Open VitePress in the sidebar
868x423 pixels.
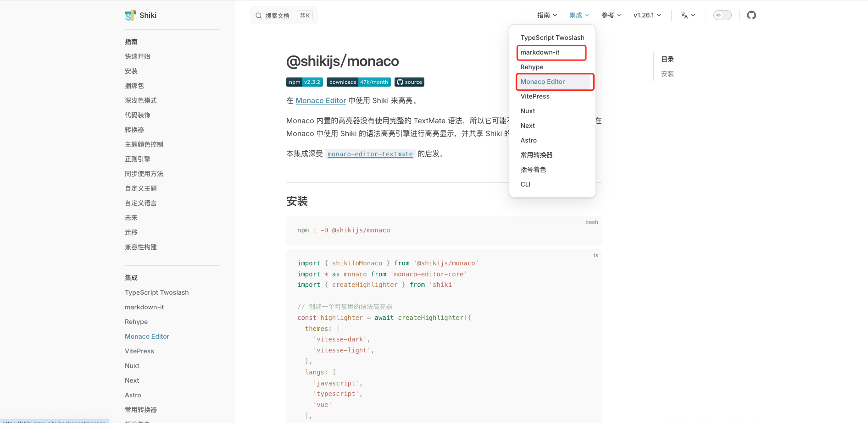coord(139,351)
